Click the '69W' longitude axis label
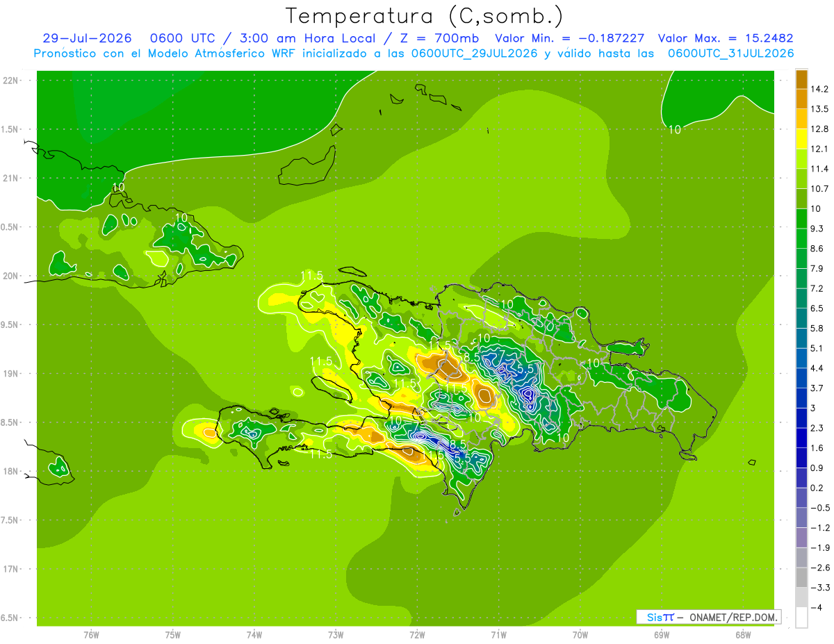Screen dimensions: 834x644 tap(661, 635)
